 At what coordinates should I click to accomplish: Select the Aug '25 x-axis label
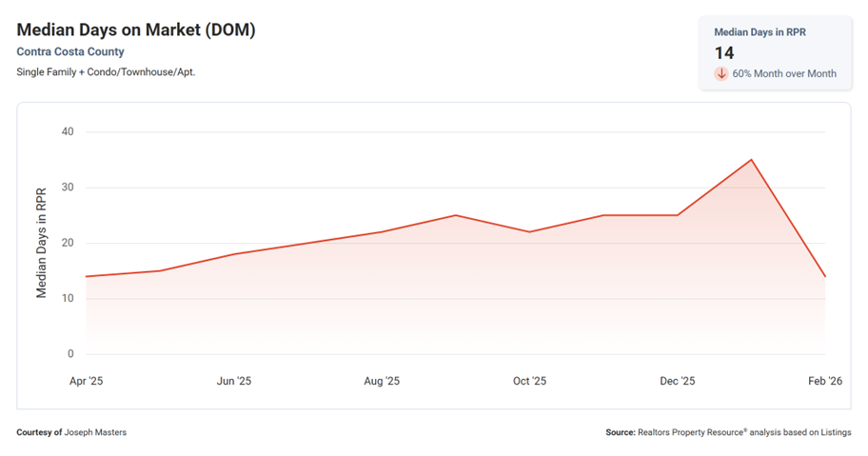point(382,381)
